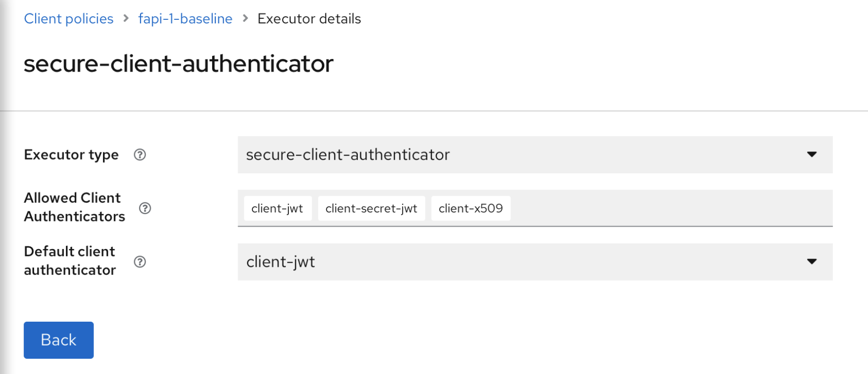Click the secure-client-authenticator value in Executor type

347,155
